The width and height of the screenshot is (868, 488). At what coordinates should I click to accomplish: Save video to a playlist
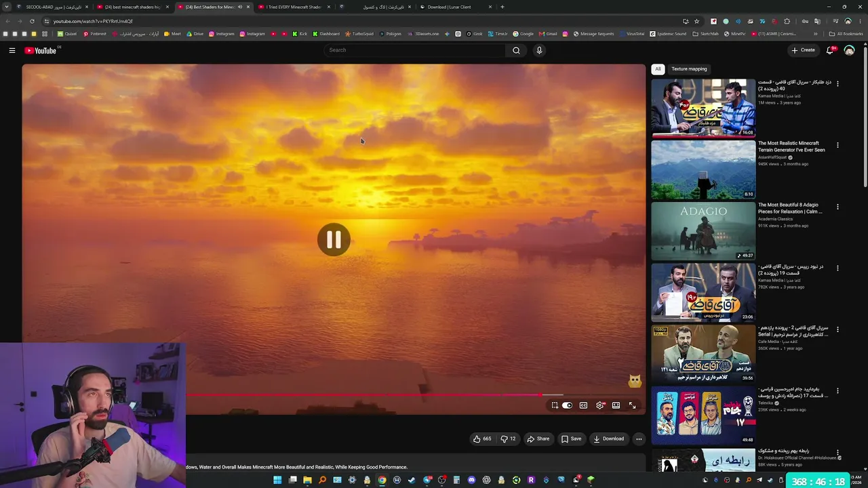(571, 439)
